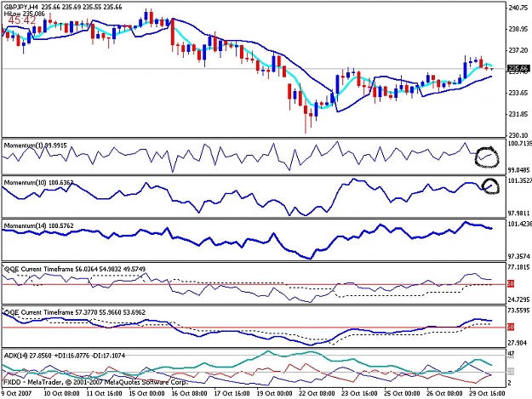This screenshot has height=399, width=532.
Task: Select the Momentum(10) indicator label
Action: point(38,183)
